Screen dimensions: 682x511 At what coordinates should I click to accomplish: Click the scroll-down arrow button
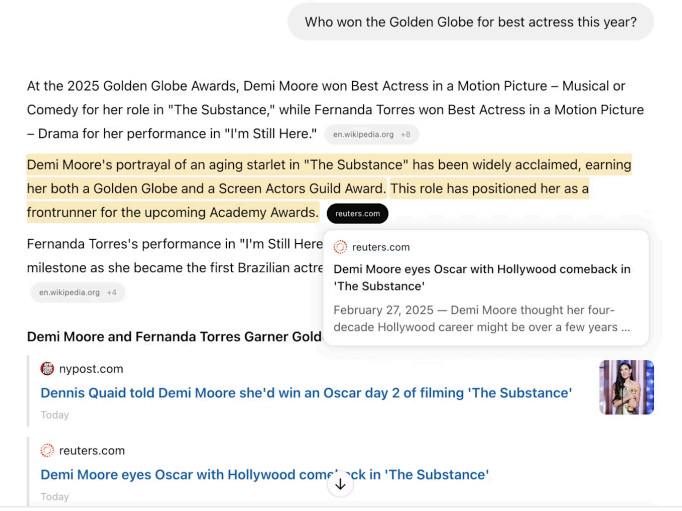click(340, 484)
